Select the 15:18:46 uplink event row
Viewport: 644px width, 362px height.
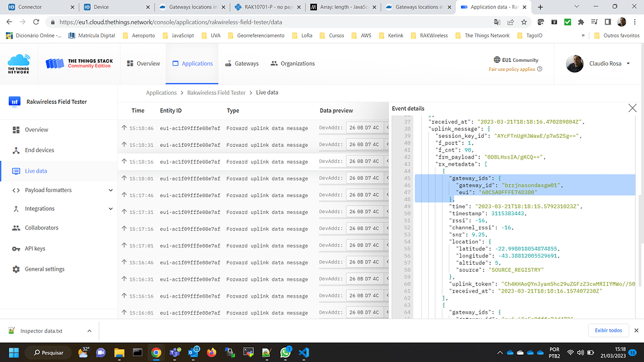coord(253,128)
